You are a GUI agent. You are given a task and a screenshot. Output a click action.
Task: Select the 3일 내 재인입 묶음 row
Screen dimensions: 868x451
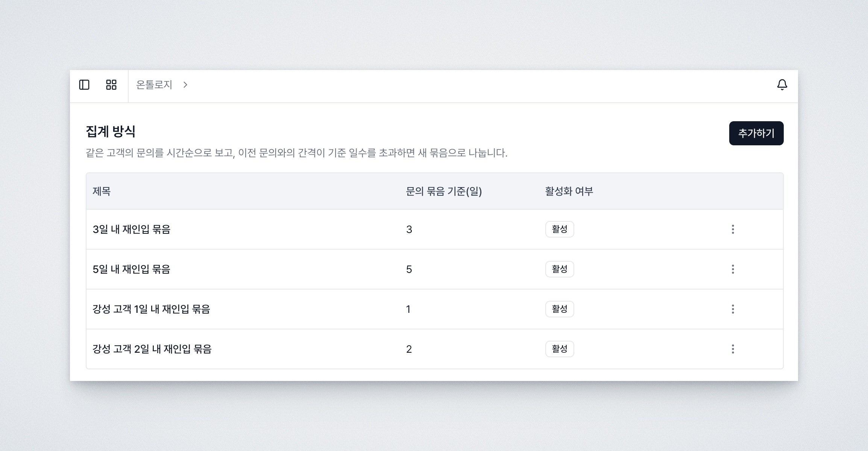(263, 229)
